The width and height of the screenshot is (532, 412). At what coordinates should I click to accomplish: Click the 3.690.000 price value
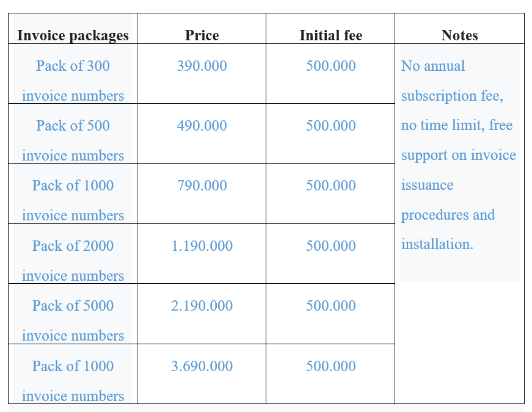[202, 366]
